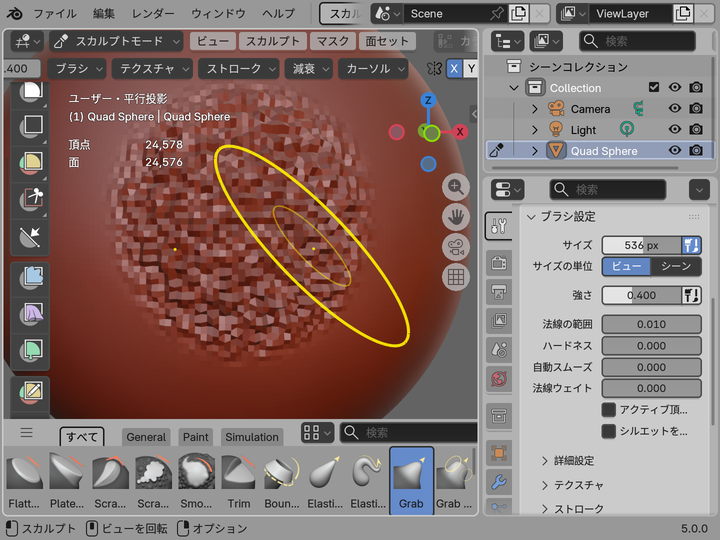Toggle X symmetry button
Screen dimensions: 720x540
pos(454,69)
